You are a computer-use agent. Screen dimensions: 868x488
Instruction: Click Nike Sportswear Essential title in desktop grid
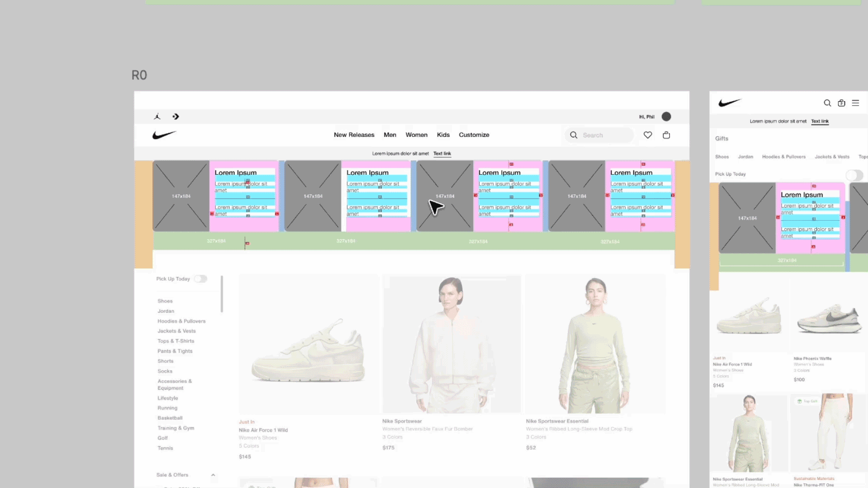pos(557,421)
